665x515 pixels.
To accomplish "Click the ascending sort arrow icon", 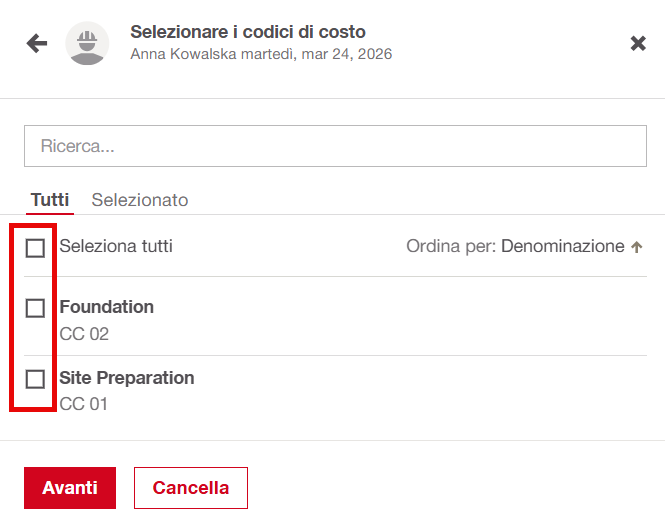I will click(636, 247).
